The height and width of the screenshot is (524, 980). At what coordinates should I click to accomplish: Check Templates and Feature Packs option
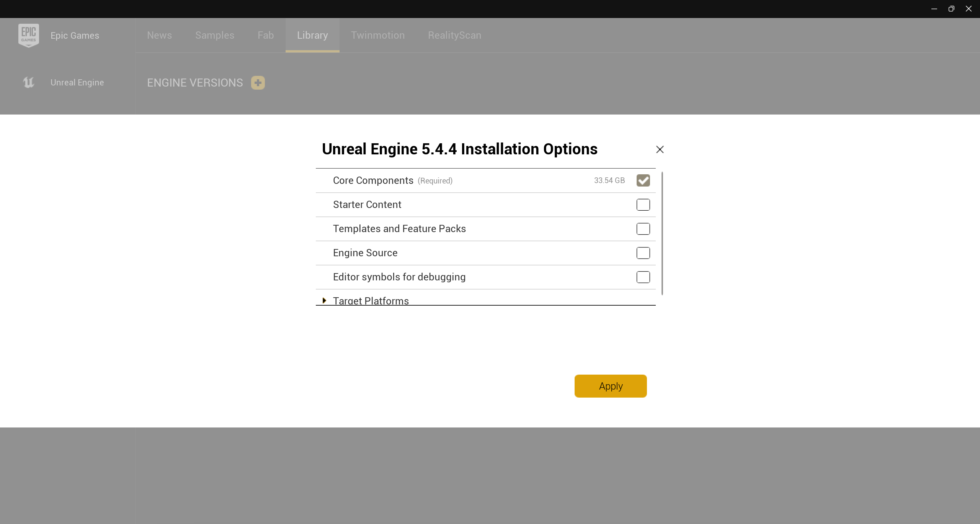click(643, 229)
